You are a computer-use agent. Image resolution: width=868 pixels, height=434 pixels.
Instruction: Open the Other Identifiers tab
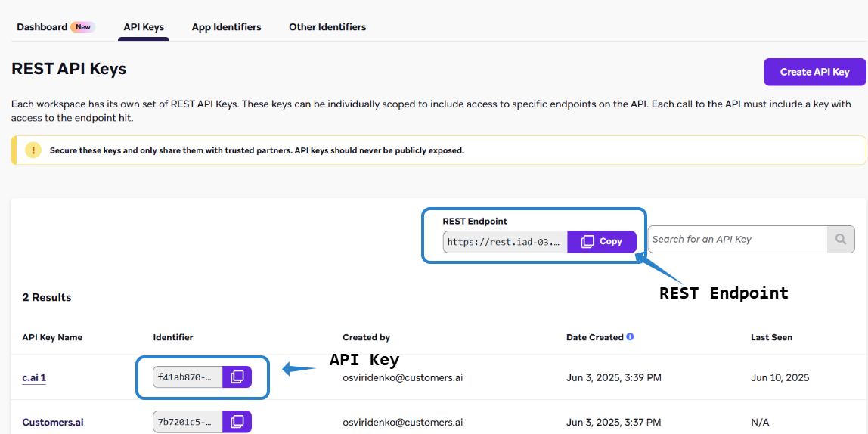(x=327, y=26)
